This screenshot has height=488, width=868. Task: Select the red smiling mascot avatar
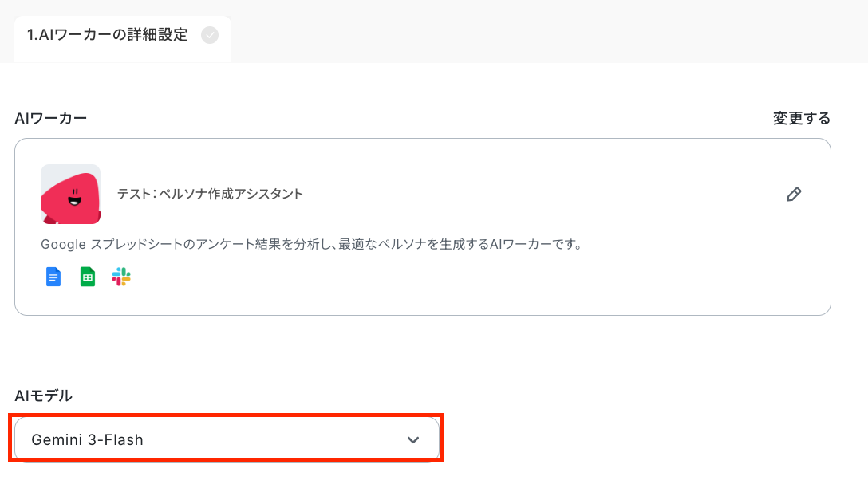click(70, 195)
